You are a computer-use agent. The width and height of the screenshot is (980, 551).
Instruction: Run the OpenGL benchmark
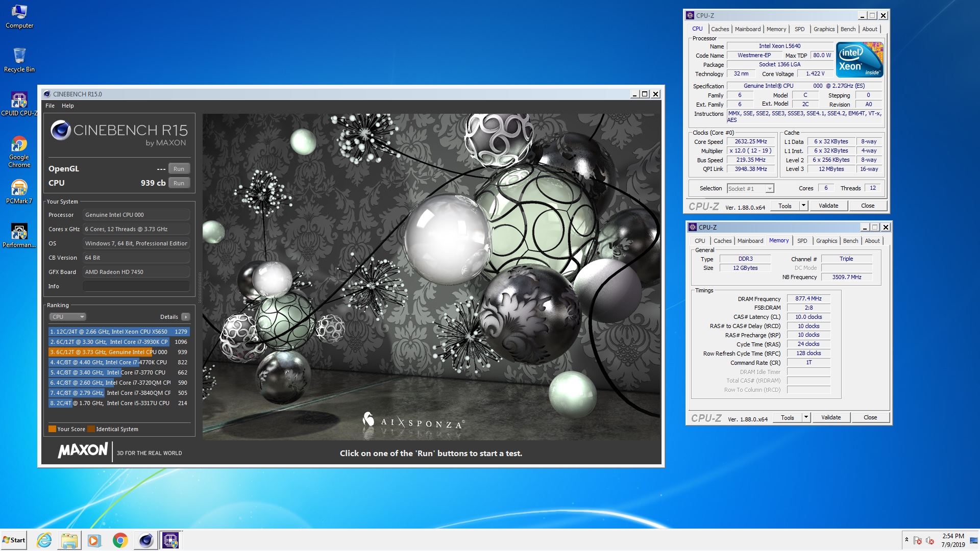tap(179, 169)
